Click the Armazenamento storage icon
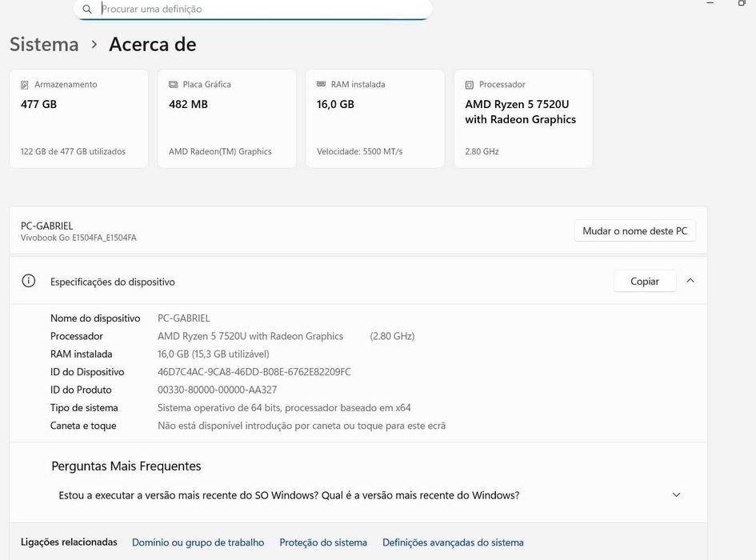The image size is (756, 560). coord(25,85)
